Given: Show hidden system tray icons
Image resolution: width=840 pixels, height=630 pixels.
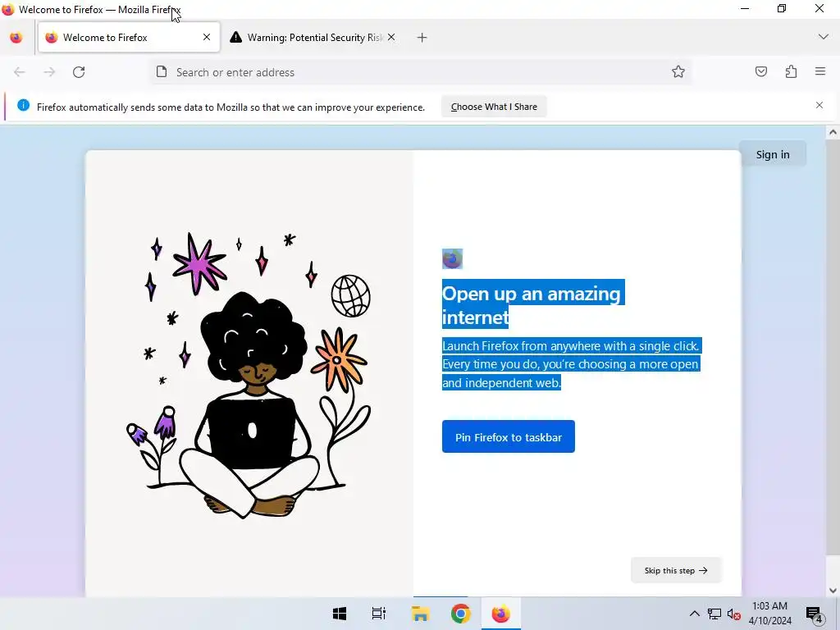Looking at the screenshot, I should tap(694, 614).
